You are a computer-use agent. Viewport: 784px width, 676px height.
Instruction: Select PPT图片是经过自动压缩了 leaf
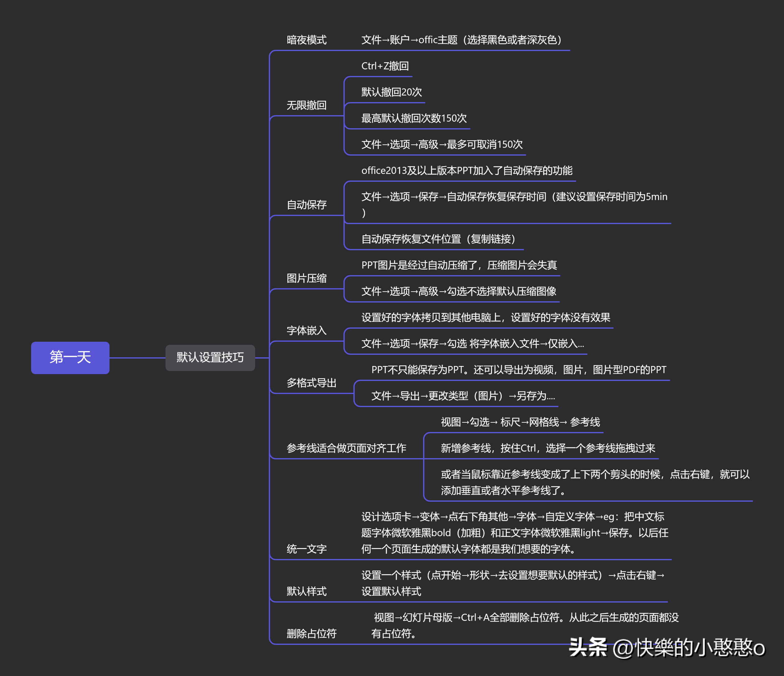click(x=459, y=265)
